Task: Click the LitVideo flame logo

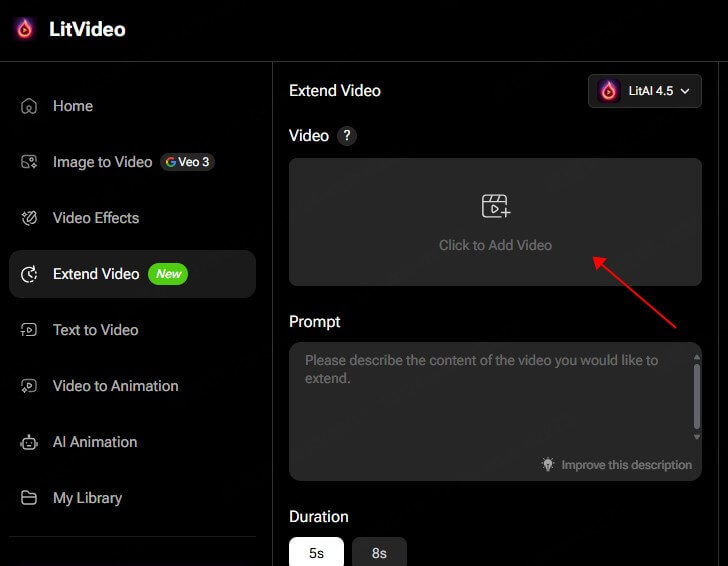Action: 25,29
